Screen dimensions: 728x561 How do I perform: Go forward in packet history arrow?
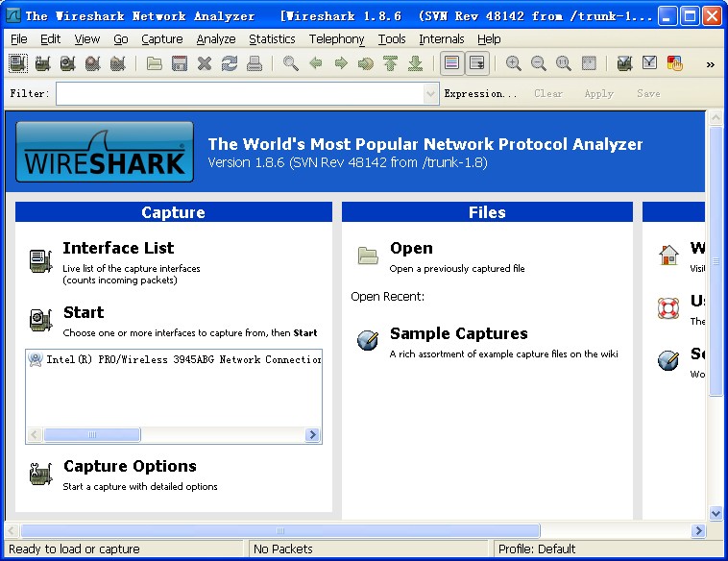[341, 62]
